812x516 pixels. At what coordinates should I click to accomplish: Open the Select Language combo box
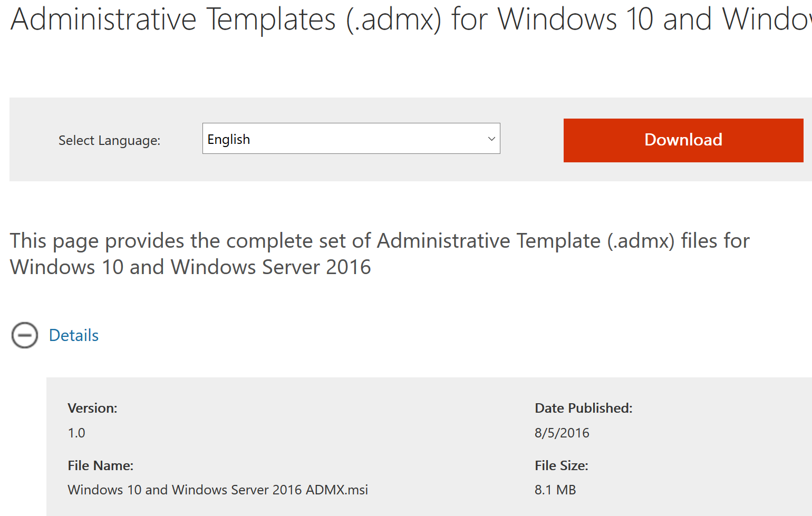tap(351, 139)
